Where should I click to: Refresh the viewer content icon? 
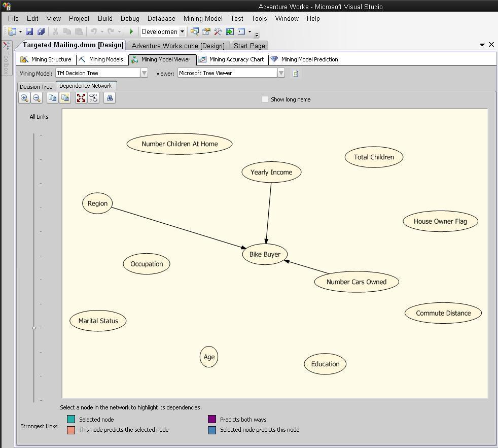(295, 74)
